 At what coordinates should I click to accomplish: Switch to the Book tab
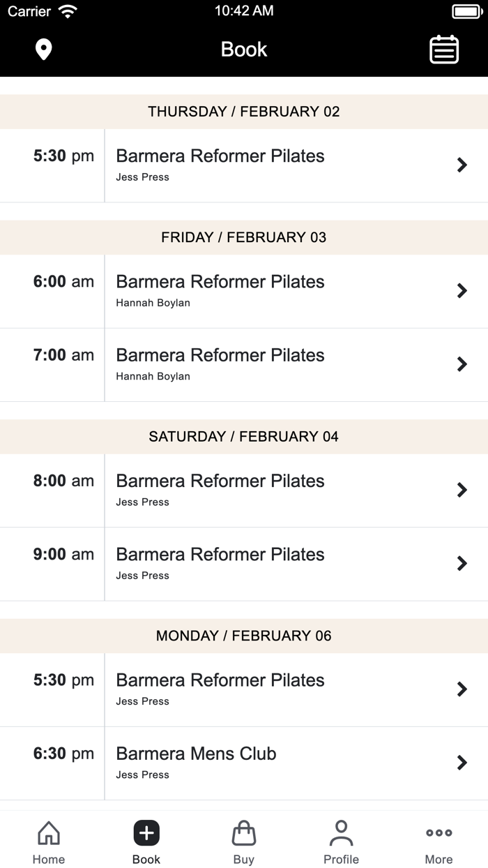tap(146, 840)
